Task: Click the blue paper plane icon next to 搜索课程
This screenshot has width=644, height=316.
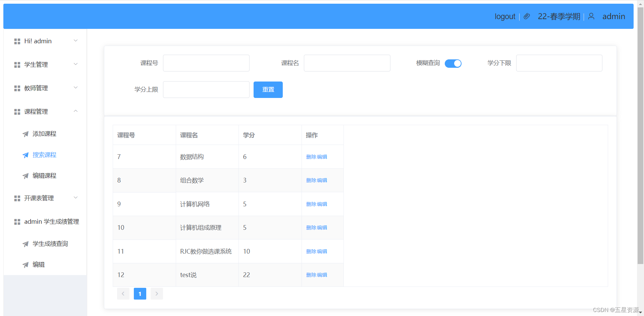Action: (x=25, y=155)
